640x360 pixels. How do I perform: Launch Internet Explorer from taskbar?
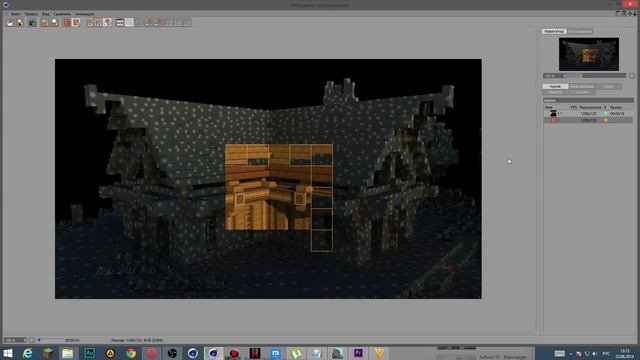tap(27, 353)
